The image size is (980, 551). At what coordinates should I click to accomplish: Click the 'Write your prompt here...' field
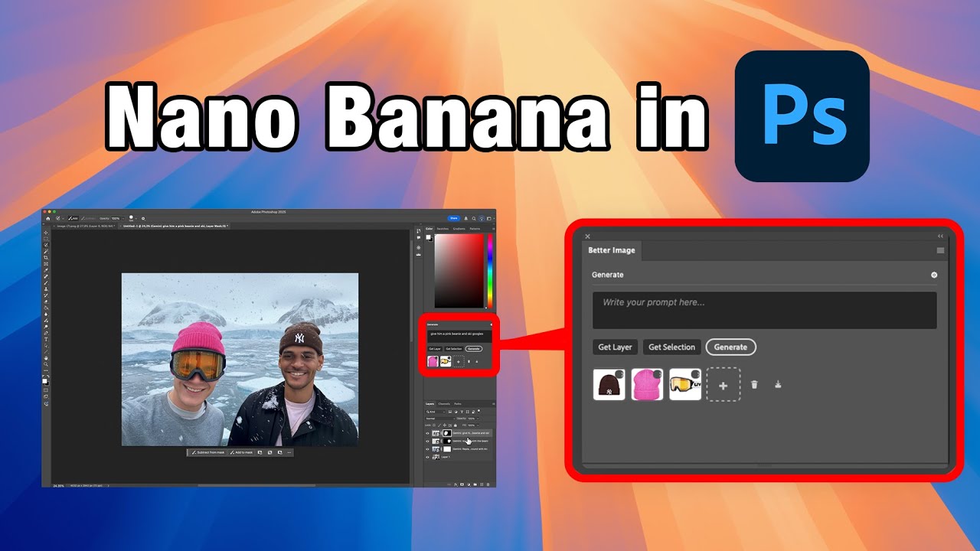[764, 310]
